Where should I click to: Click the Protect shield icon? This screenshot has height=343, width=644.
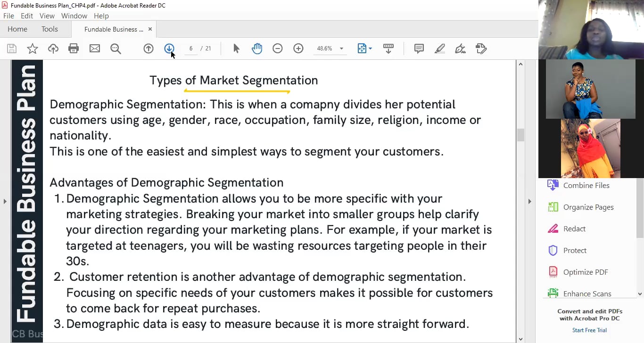point(553,250)
